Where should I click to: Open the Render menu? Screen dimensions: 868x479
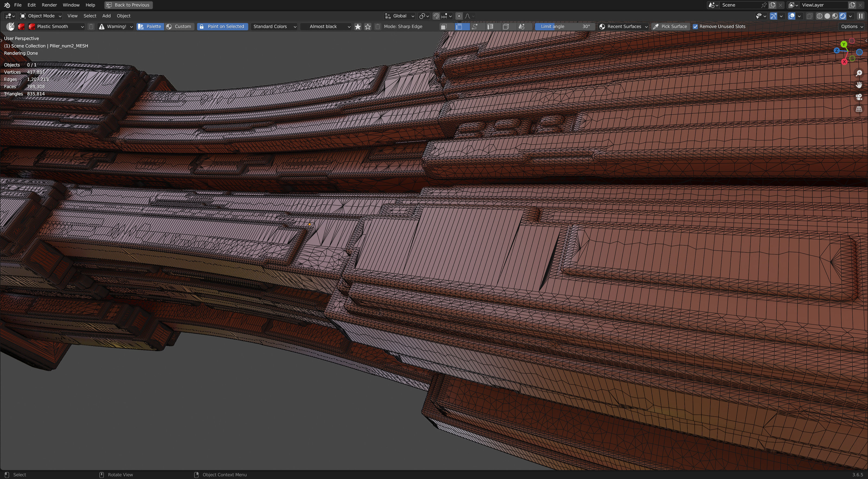coord(49,5)
